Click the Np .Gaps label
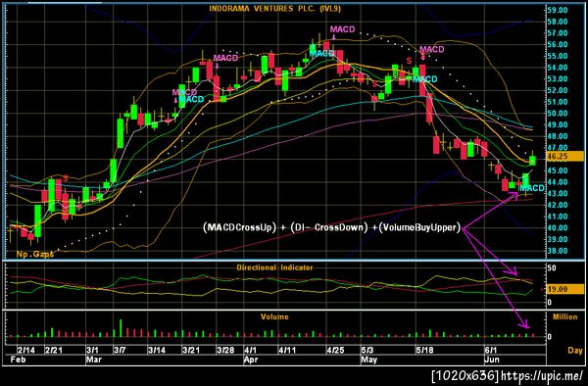Screen dimensions: 588x386 tap(35, 254)
